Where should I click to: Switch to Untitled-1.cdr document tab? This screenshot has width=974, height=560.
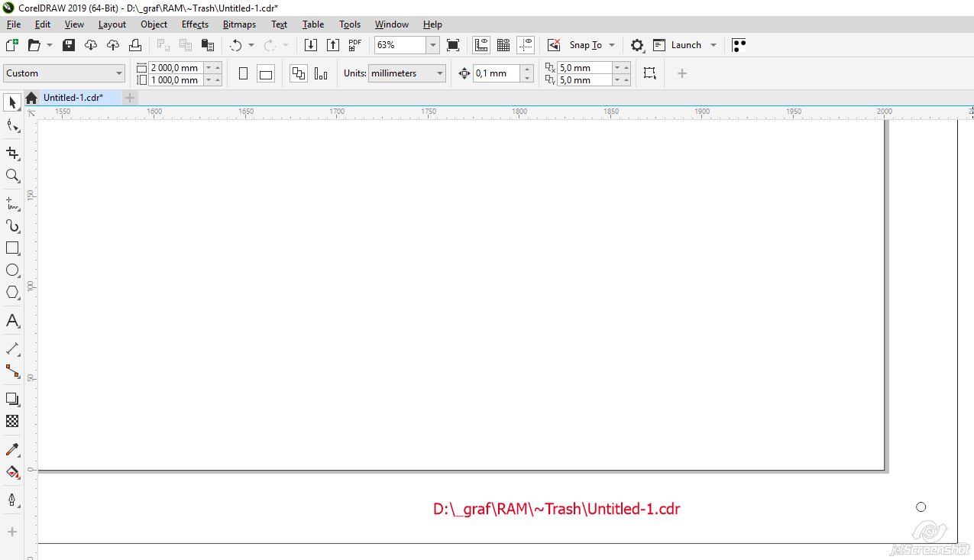[73, 98]
